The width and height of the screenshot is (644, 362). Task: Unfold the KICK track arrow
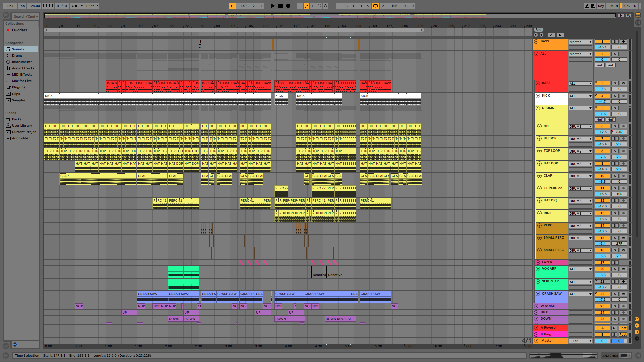[x=538, y=96]
